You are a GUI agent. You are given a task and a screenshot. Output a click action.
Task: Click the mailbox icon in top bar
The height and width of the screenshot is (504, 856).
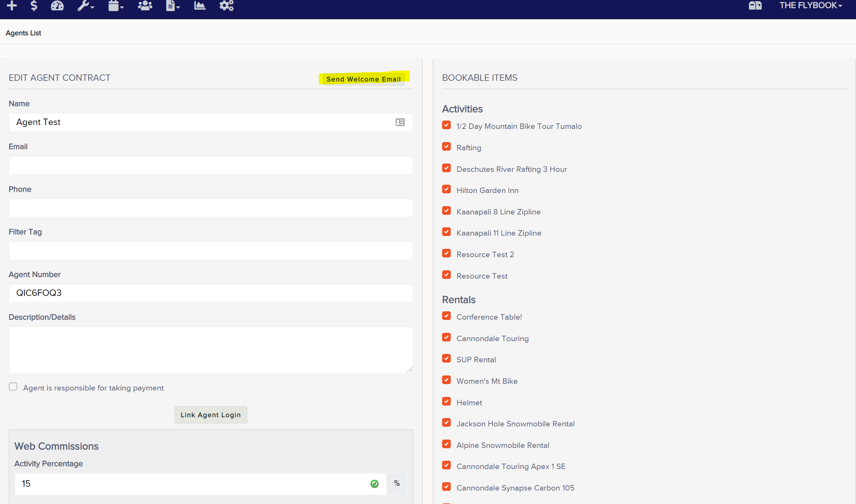click(x=755, y=5)
